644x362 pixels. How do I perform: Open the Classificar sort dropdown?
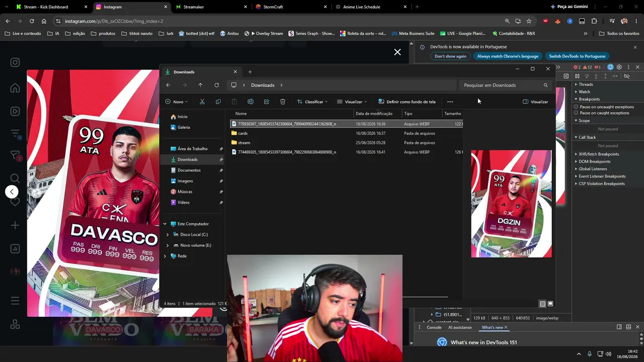point(312,102)
